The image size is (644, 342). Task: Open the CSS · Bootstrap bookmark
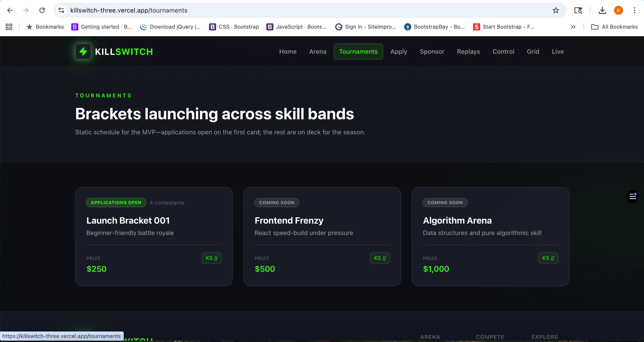234,27
